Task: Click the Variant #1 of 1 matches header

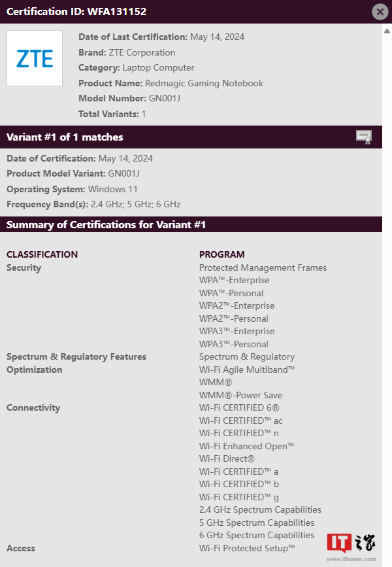Action: [65, 137]
